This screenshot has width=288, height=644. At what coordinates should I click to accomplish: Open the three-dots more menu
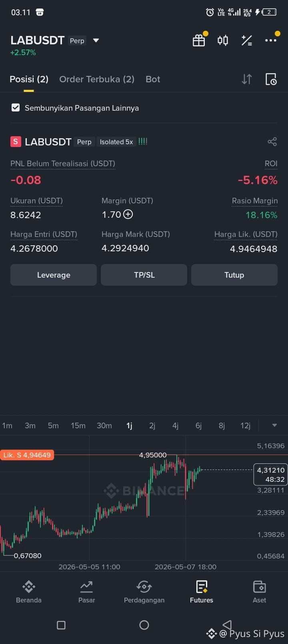271,40
